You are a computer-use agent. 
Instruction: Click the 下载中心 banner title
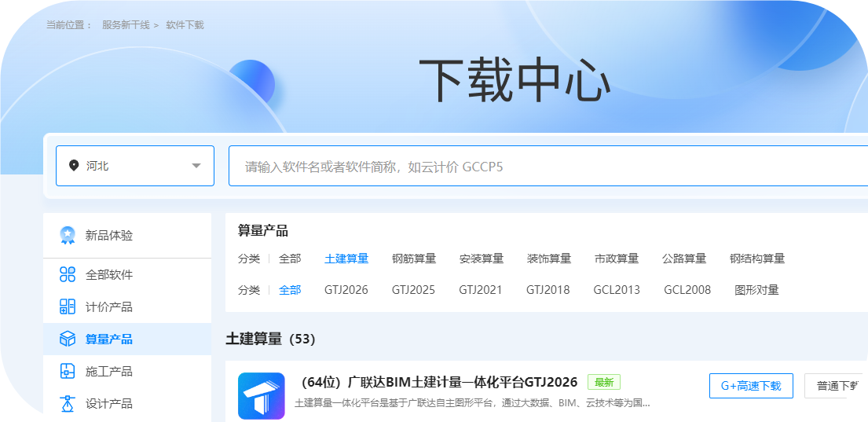(x=515, y=81)
